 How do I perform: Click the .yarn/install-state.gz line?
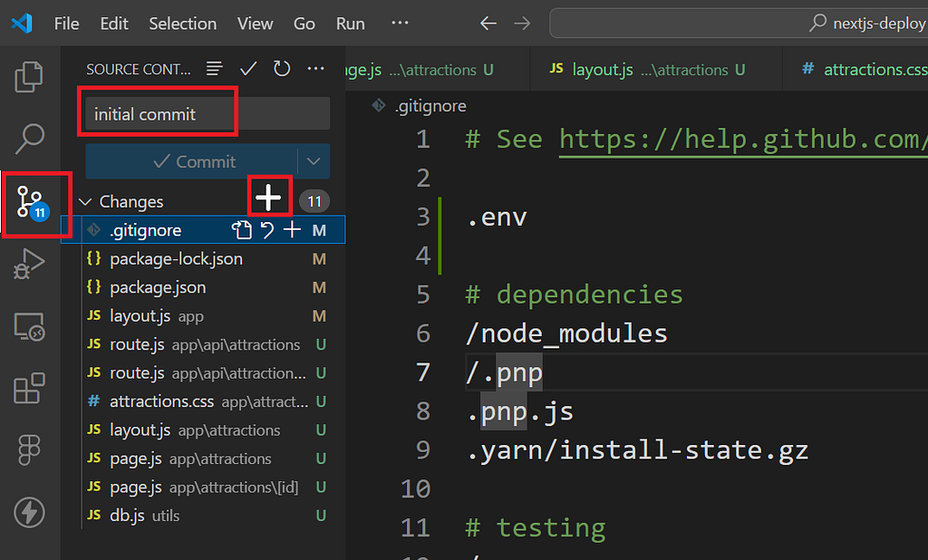pyautogui.click(x=637, y=449)
